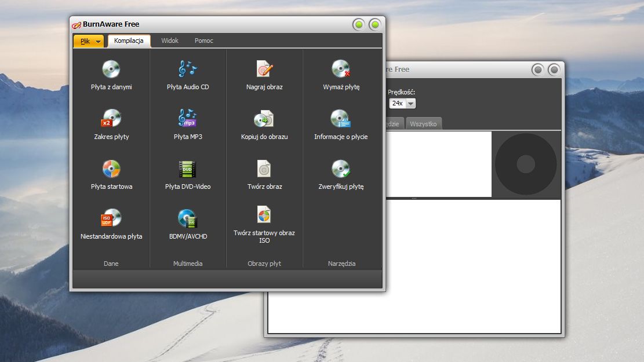Open Niestandardowa płyta
This screenshot has width=644, height=362.
click(x=111, y=224)
